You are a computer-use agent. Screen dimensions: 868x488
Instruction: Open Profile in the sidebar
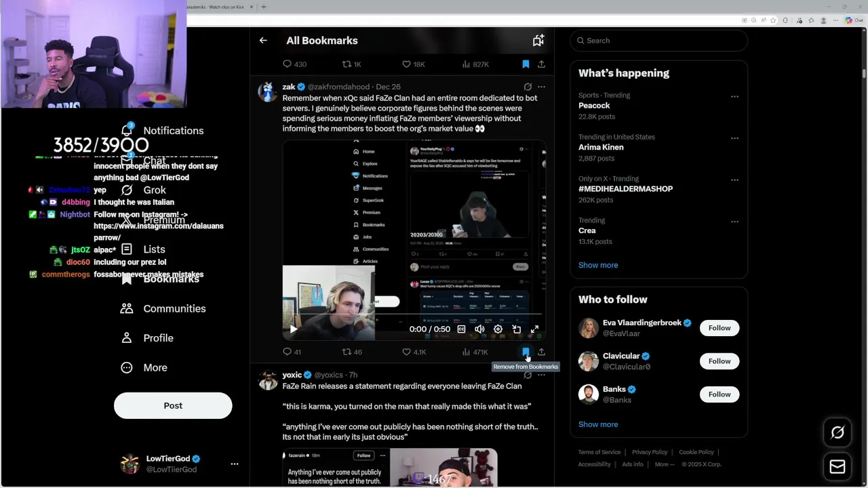tap(147, 338)
